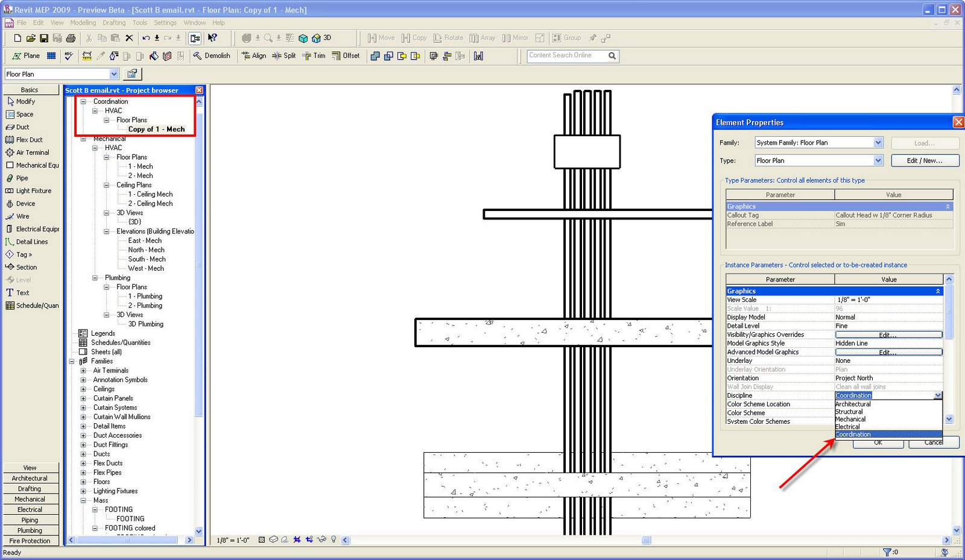Click the Edit / New... button
Image resolution: width=965 pixels, height=560 pixels.
pos(924,161)
